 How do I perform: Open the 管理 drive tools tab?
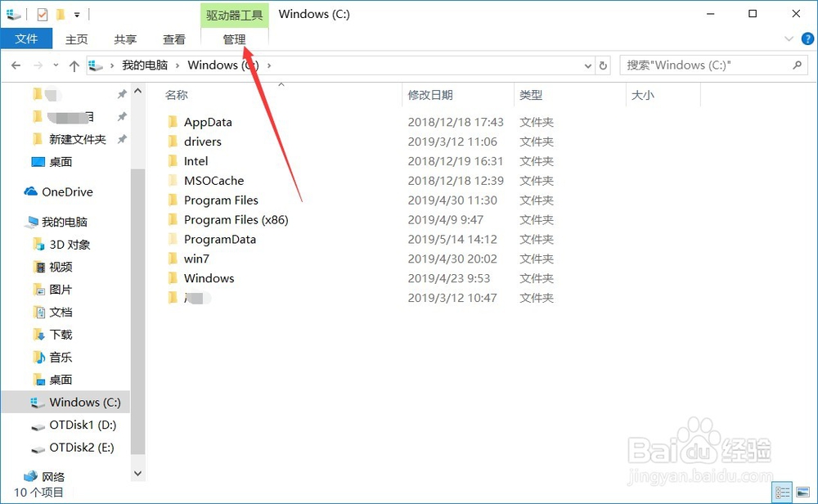click(x=234, y=39)
